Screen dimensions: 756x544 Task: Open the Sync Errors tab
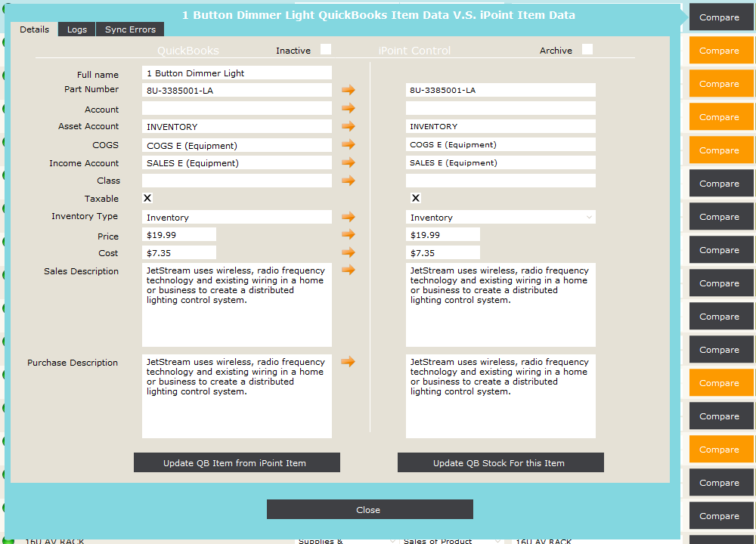[129, 29]
